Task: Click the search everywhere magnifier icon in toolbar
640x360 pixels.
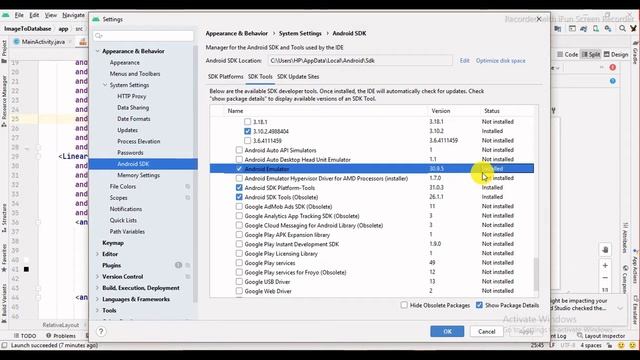Action: point(622,29)
